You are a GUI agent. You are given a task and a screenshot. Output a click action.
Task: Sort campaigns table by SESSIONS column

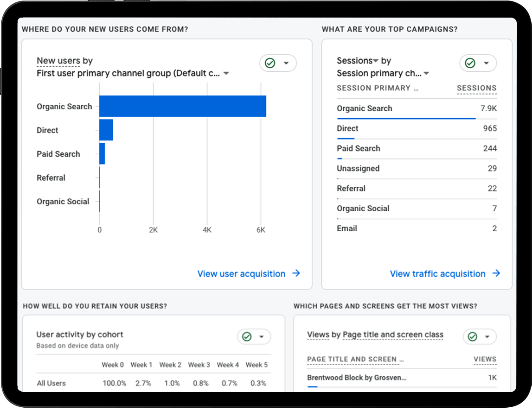click(476, 88)
